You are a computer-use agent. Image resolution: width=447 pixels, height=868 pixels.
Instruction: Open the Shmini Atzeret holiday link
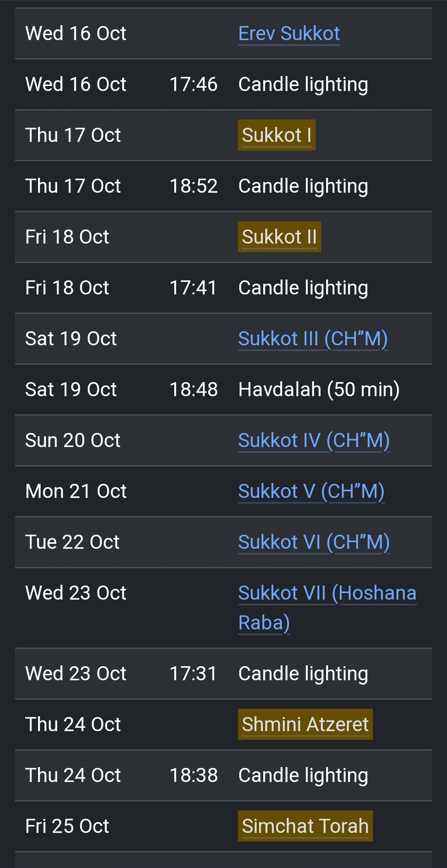pos(305,725)
